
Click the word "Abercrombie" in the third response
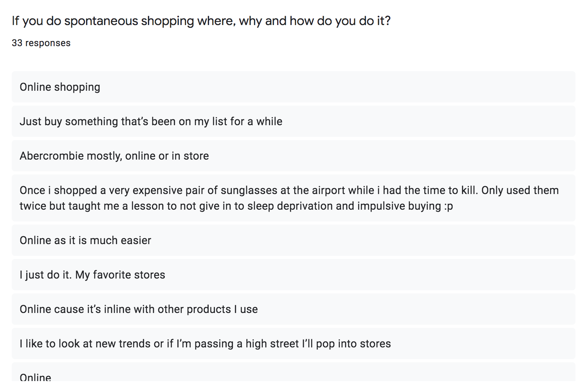[52, 156]
